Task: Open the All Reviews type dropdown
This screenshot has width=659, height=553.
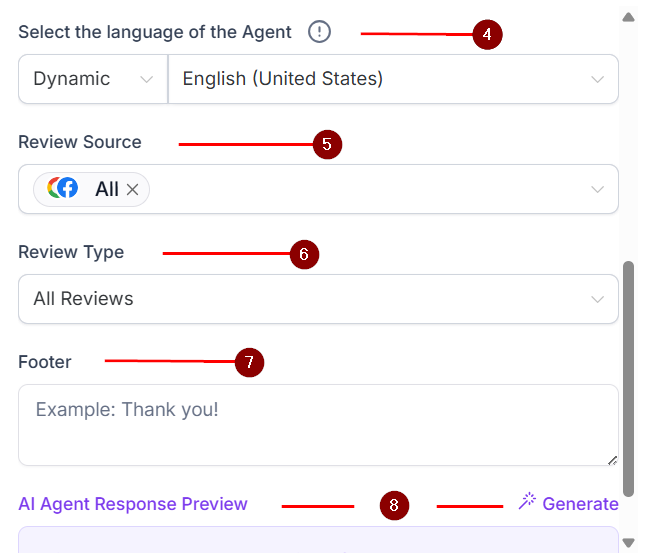Action: (318, 299)
